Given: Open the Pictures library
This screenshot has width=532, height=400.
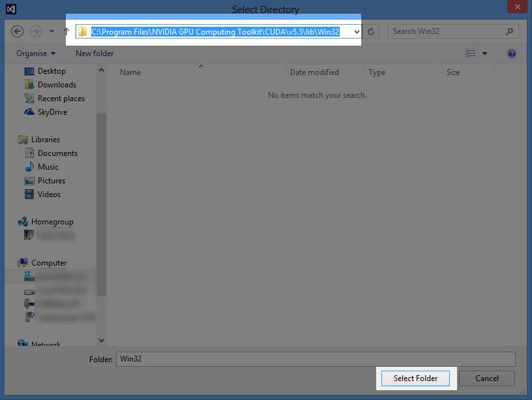Looking at the screenshot, I should click(x=52, y=181).
